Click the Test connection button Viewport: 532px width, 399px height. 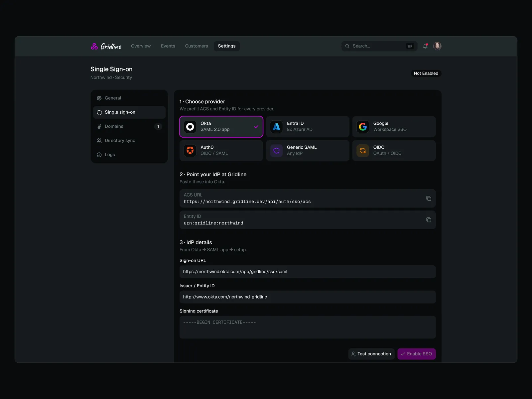371,354
